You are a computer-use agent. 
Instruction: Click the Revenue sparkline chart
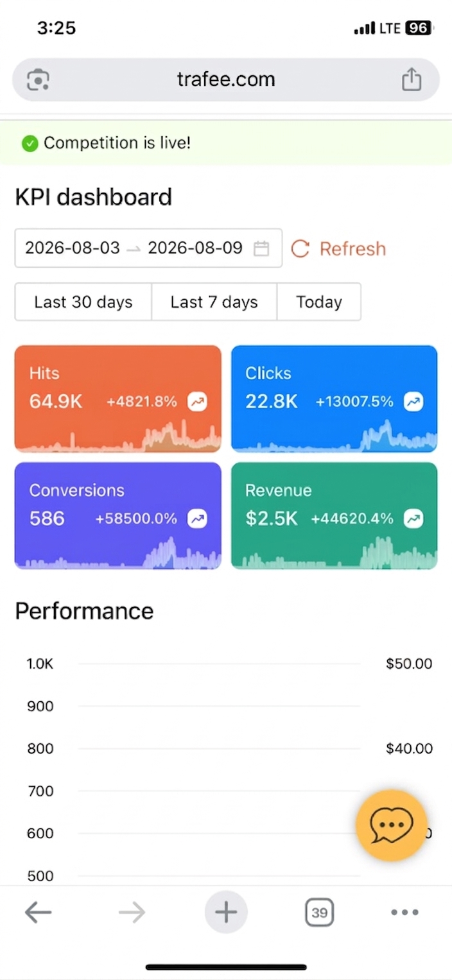point(334,553)
